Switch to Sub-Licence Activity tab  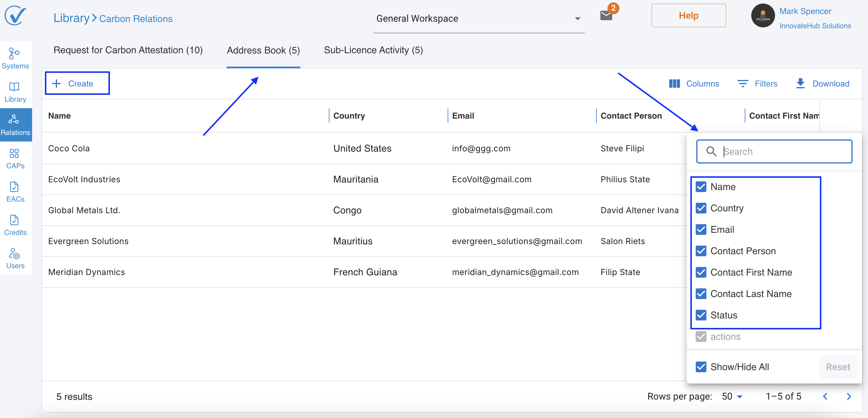[x=373, y=50]
